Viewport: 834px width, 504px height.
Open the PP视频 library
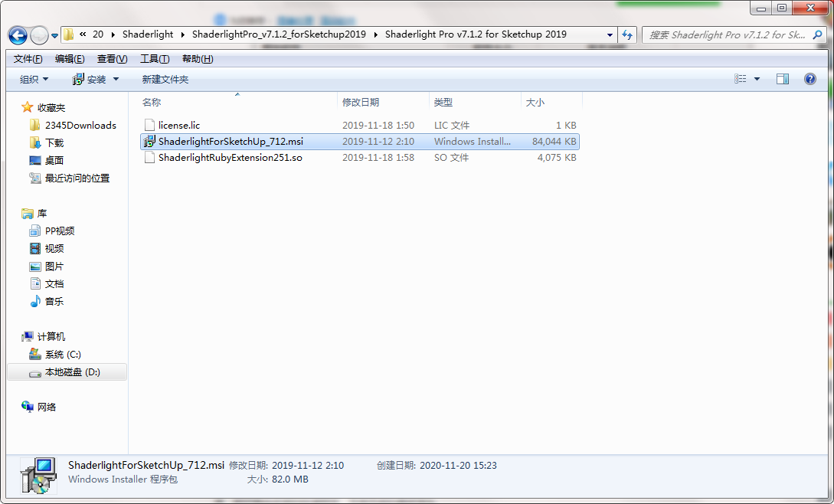(x=60, y=231)
